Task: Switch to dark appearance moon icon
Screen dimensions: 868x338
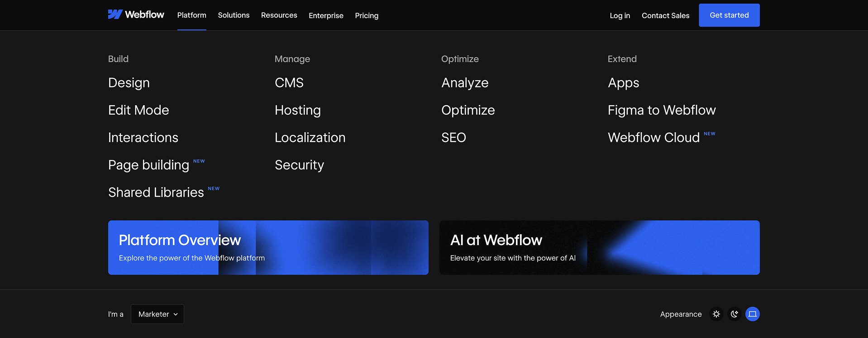Action: pyautogui.click(x=734, y=314)
